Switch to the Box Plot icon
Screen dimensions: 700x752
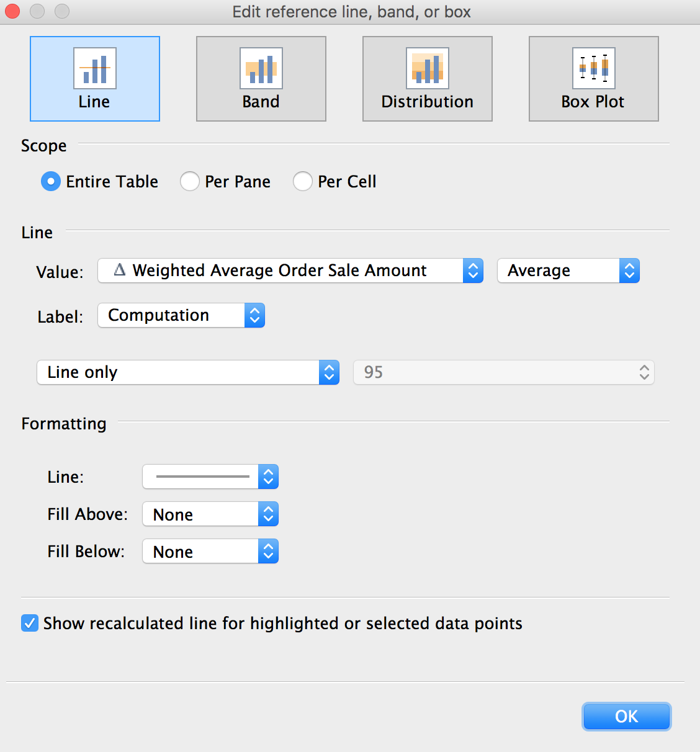pyautogui.click(x=593, y=68)
